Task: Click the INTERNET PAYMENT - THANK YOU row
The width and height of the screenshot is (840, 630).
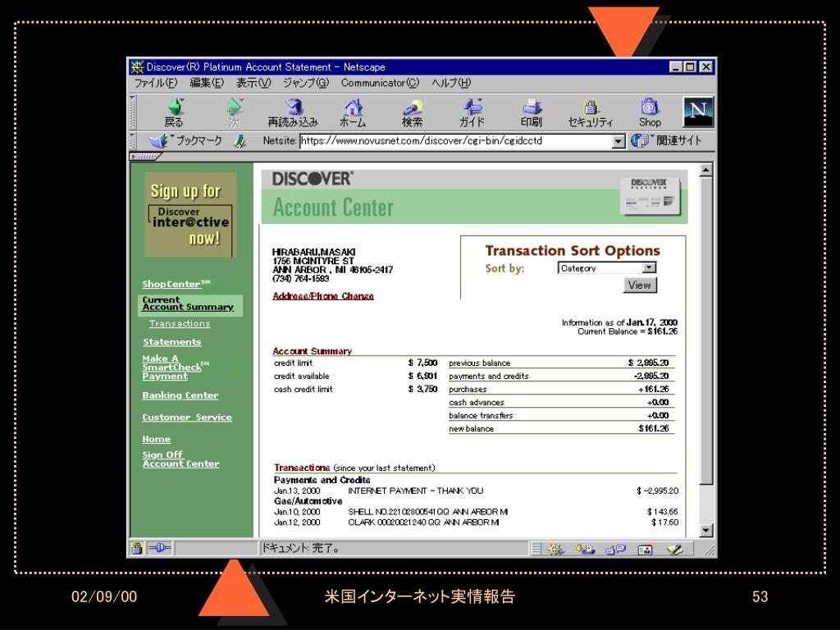Action: (x=476, y=491)
